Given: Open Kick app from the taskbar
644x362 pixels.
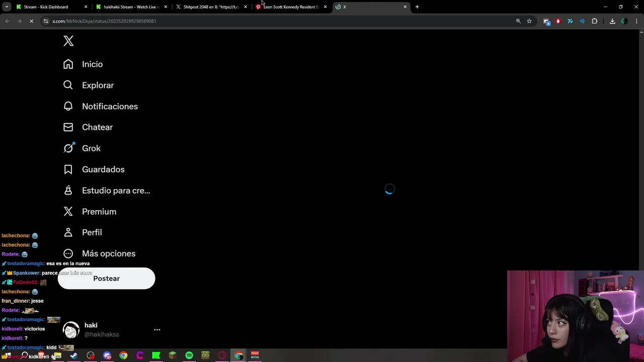Looking at the screenshot, I should coord(156,355).
